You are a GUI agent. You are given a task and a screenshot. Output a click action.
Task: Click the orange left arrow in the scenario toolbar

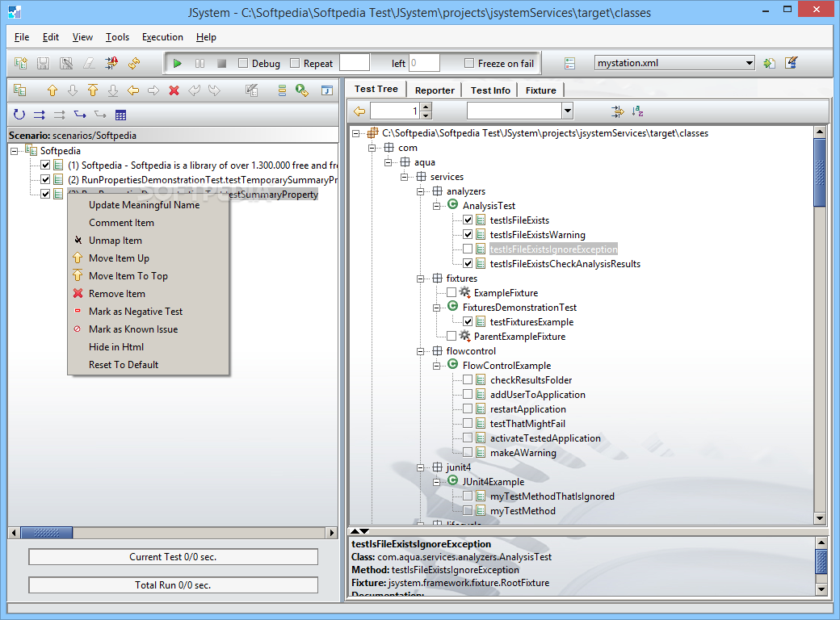[133, 90]
